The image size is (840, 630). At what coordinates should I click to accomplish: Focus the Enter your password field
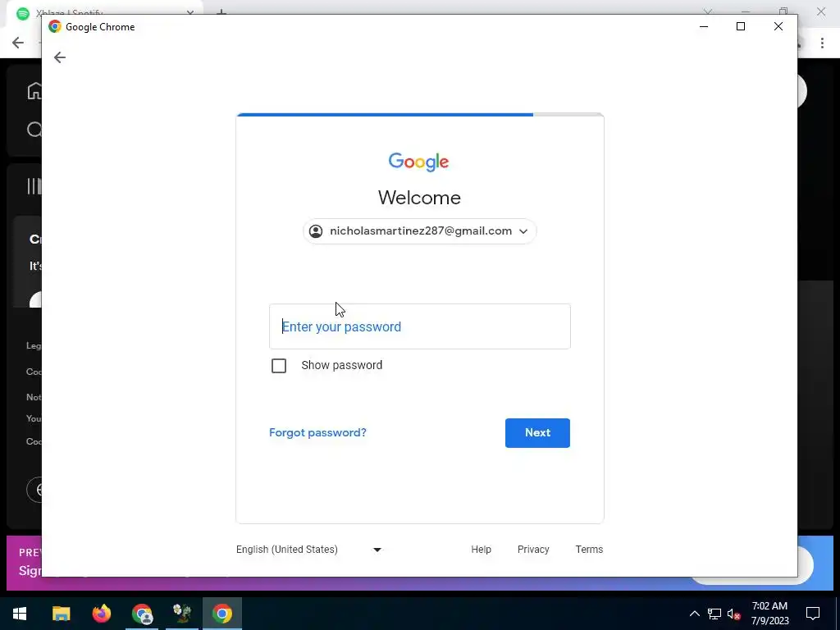pos(419,326)
